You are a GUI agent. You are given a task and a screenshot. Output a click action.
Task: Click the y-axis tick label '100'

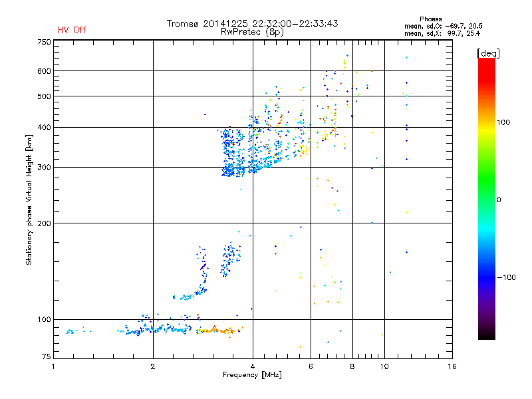tap(44, 320)
